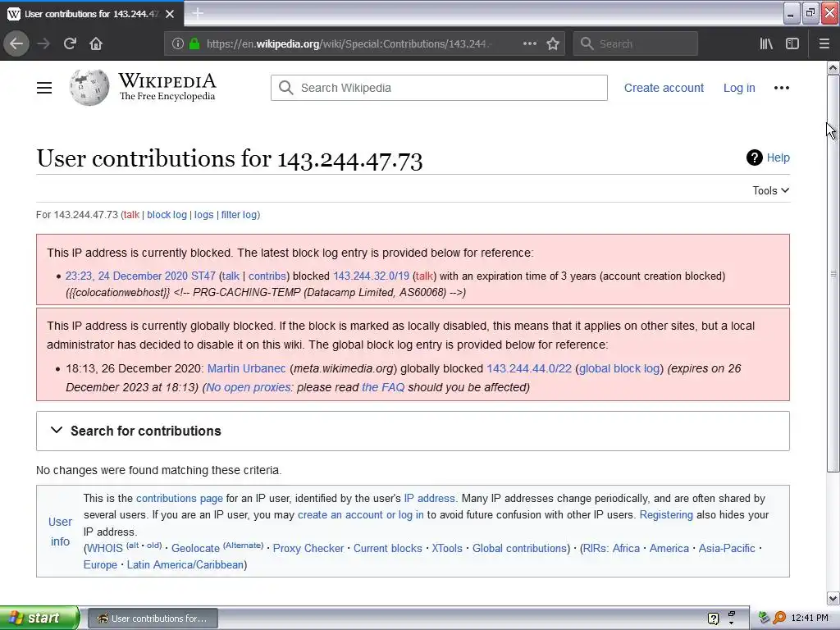Open the browser home page icon
Image resolution: width=840 pixels, height=630 pixels.
[96, 43]
